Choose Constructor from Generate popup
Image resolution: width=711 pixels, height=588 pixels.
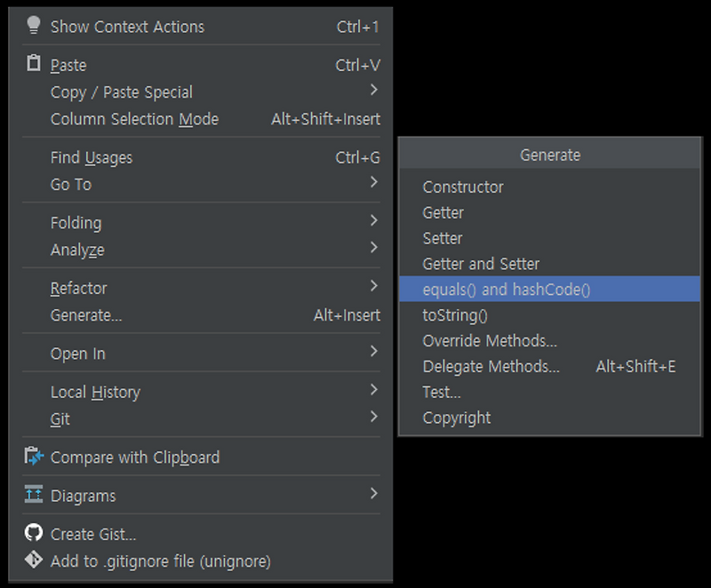549,187
